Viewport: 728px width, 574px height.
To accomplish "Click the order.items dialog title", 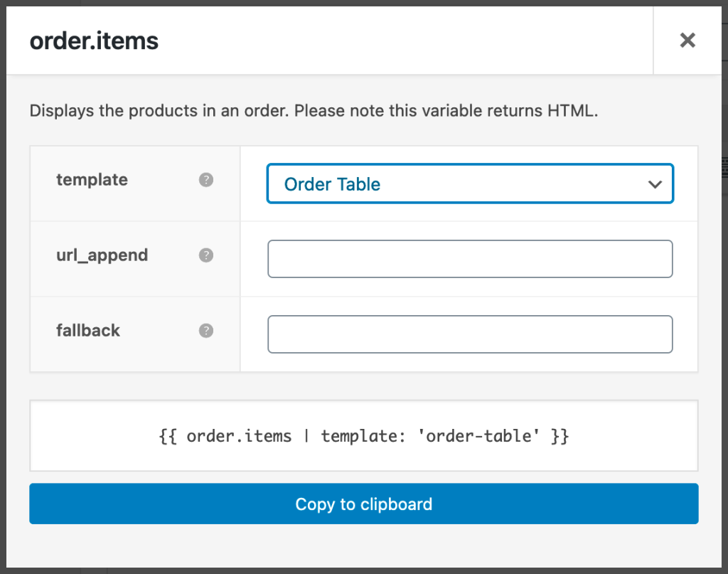I will point(93,41).
